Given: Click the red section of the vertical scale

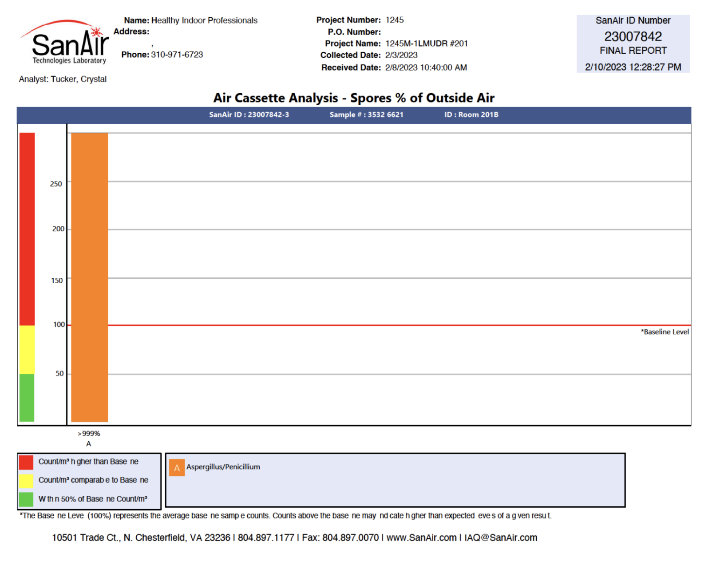Looking at the screenshot, I should [x=27, y=229].
